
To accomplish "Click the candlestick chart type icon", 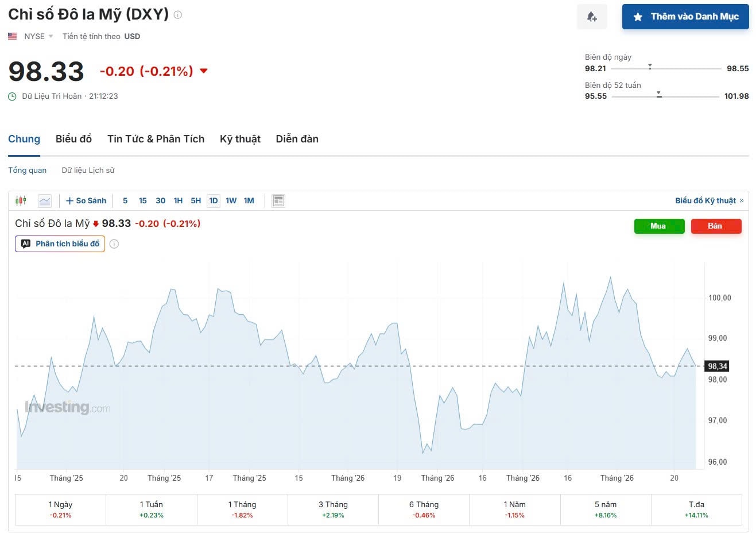I will pyautogui.click(x=21, y=200).
